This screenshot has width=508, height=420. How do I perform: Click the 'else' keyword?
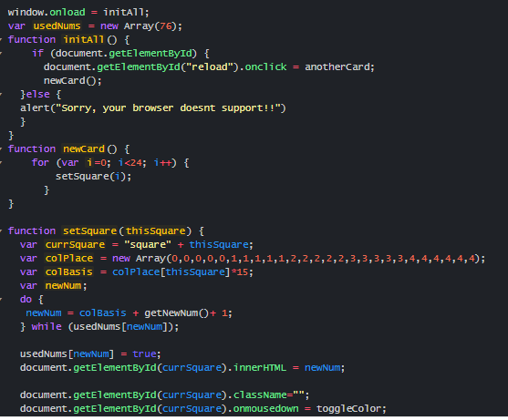38,94
